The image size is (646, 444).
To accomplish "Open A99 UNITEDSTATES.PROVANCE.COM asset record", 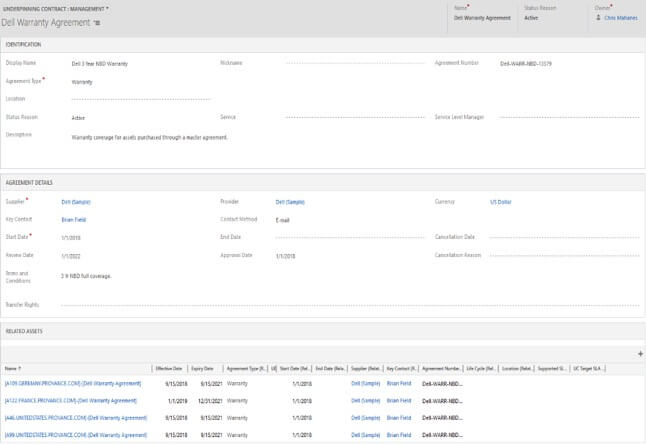I will point(76,435).
